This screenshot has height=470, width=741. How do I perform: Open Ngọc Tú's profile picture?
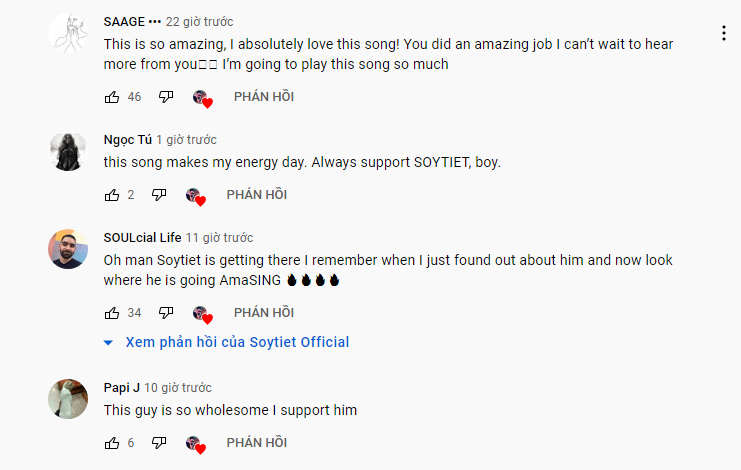[x=68, y=151]
